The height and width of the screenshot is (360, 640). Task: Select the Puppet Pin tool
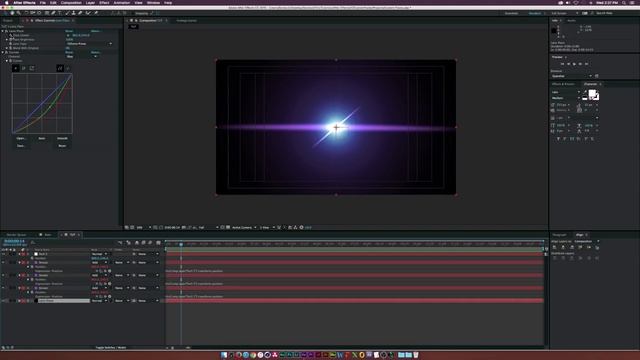[x=96, y=13]
